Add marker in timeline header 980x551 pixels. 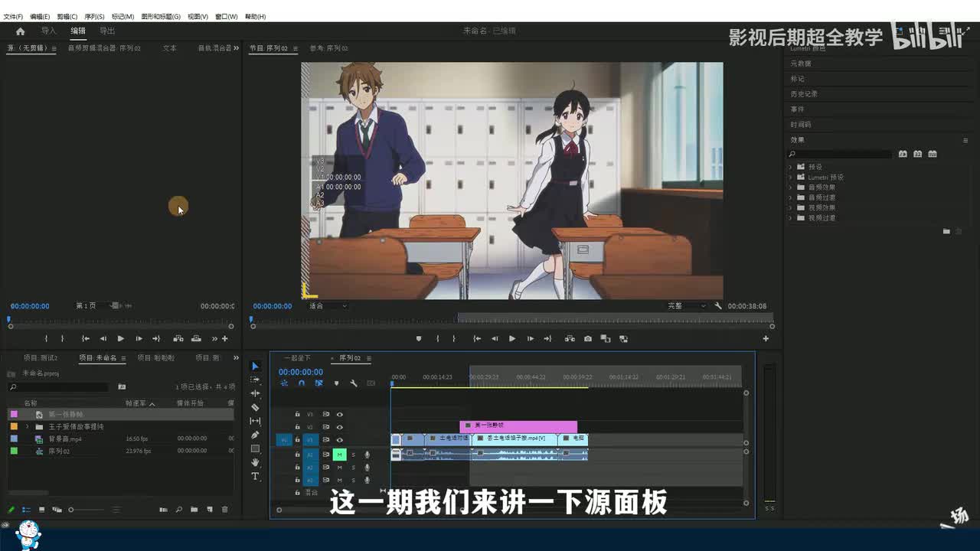[x=336, y=383]
